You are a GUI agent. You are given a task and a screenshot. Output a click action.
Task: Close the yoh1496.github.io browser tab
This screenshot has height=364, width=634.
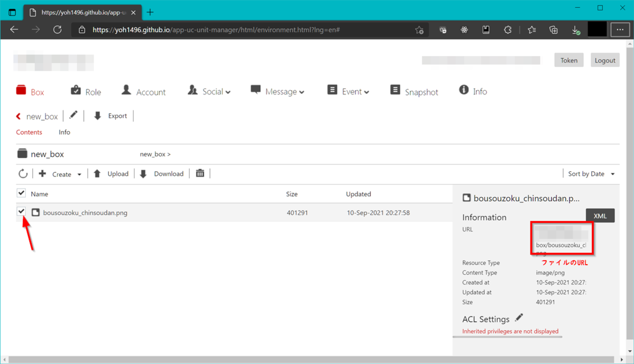click(134, 12)
